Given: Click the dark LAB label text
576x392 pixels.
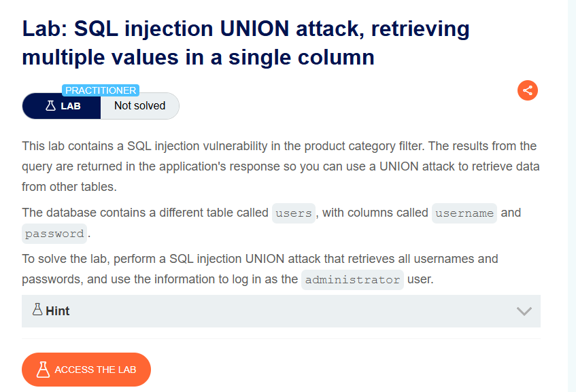Looking at the screenshot, I should pos(71,106).
